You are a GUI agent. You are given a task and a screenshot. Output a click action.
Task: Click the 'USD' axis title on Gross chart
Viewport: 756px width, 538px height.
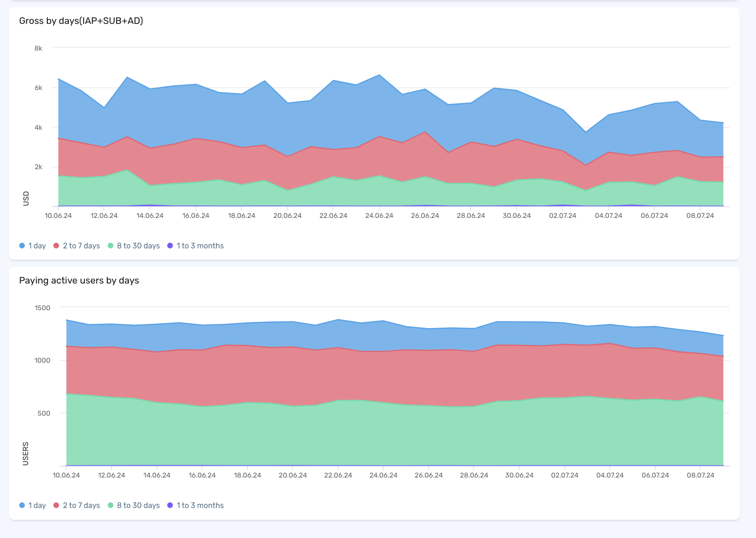(x=26, y=198)
